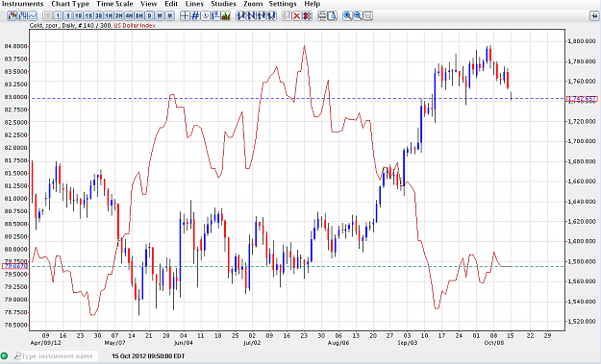This screenshot has height=364, width=601.
Task: Click the Sep/03 date axis label
Action: (407, 343)
